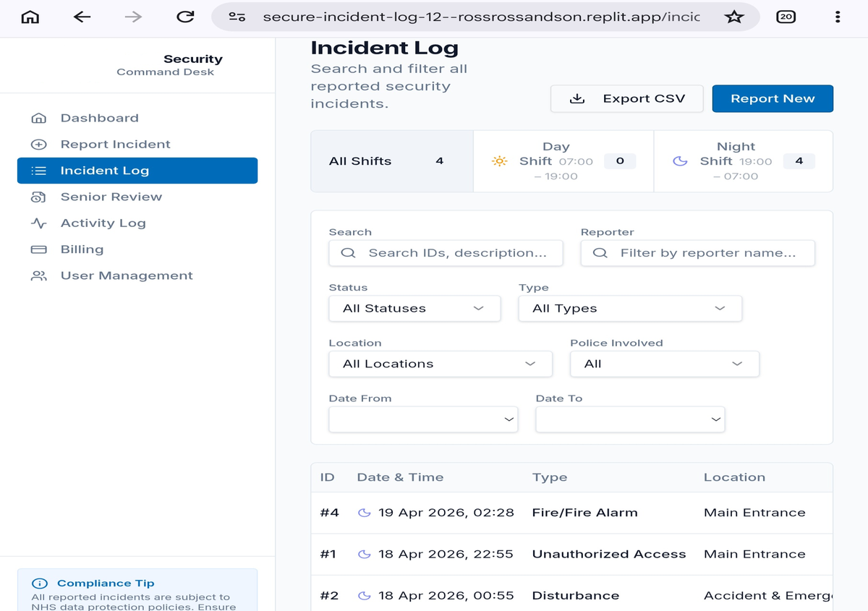Click the moon icon in incident #2 row

tap(365, 596)
